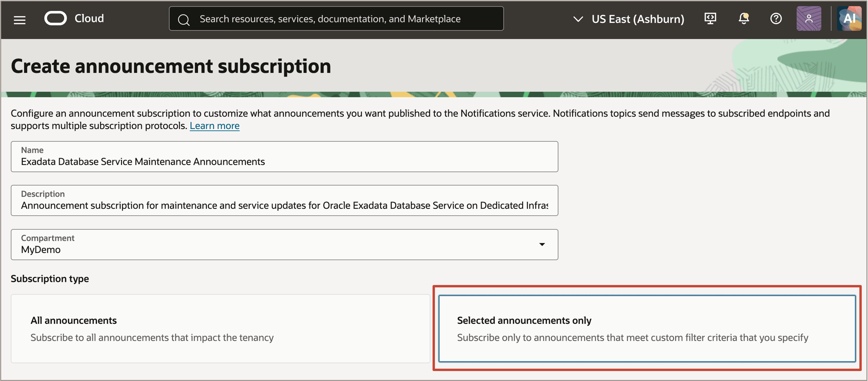Expand the region chevron beside US East

tap(578, 19)
